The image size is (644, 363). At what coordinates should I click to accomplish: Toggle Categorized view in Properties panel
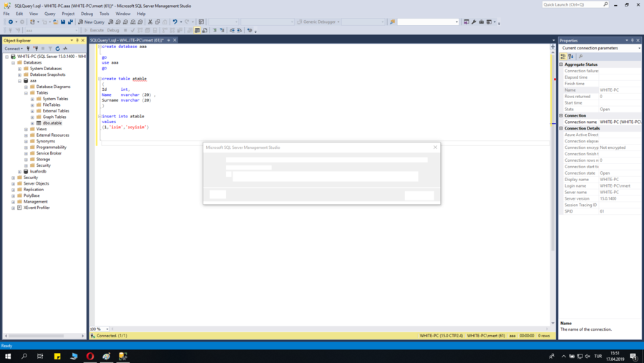pyautogui.click(x=563, y=57)
